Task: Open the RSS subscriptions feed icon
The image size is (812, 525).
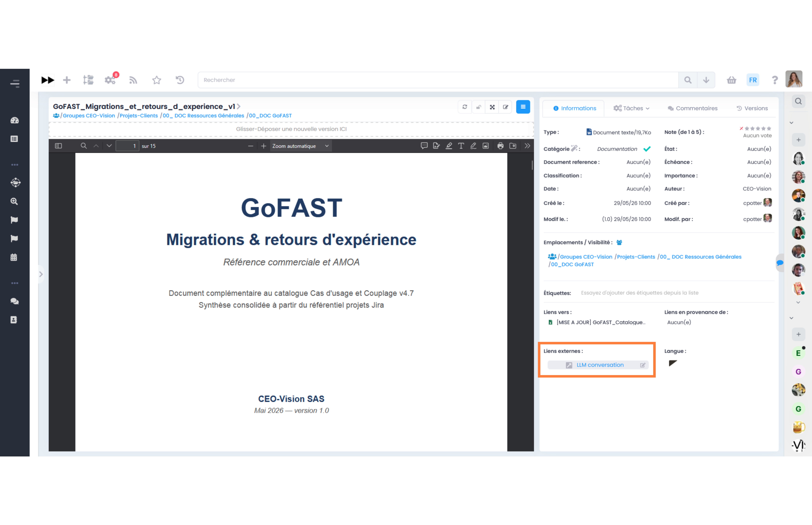Action: [x=133, y=80]
